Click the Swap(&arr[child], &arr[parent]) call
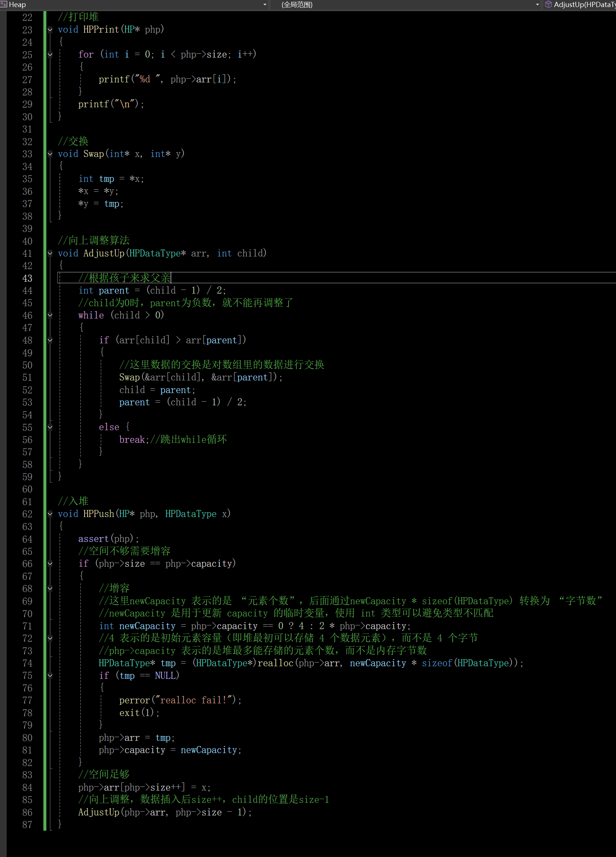 click(201, 377)
